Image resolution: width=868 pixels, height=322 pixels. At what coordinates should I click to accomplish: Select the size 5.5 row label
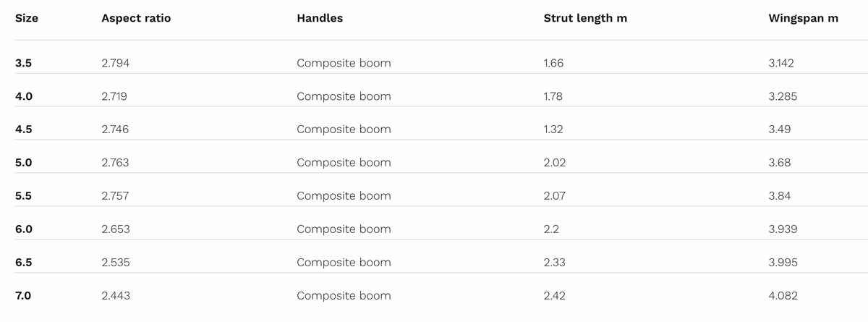click(23, 196)
